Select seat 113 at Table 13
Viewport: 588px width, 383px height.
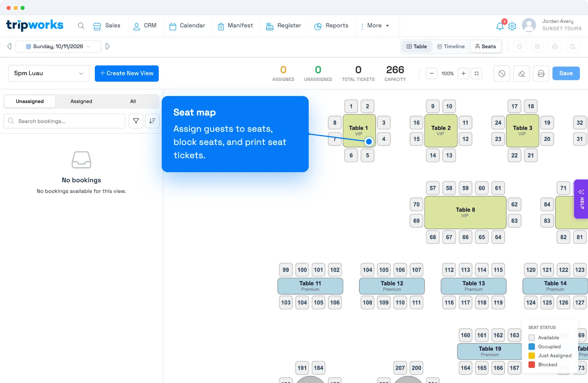(x=466, y=270)
